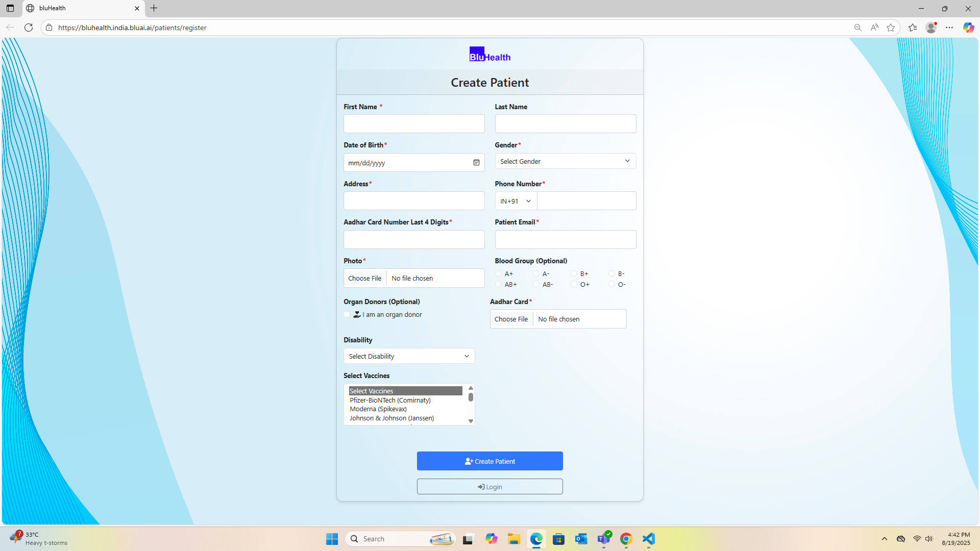Open Visual Studio Code from taskbar
The height and width of the screenshot is (551, 980).
648,539
